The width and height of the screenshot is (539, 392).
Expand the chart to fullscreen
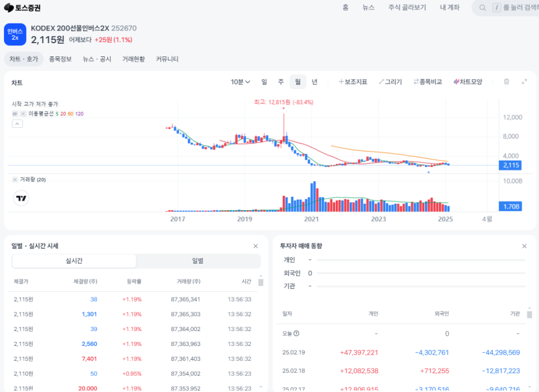(x=524, y=82)
